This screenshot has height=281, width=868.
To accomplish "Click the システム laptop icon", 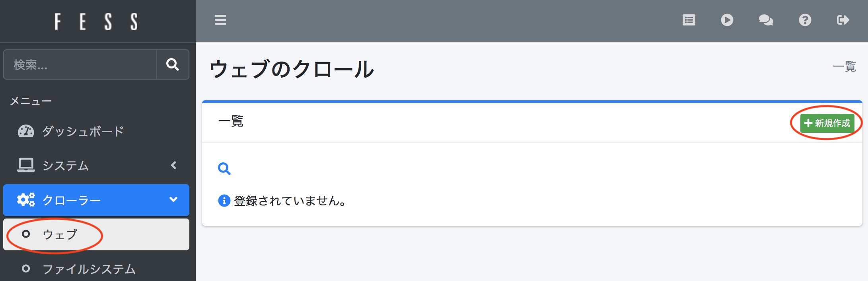I will tap(26, 165).
